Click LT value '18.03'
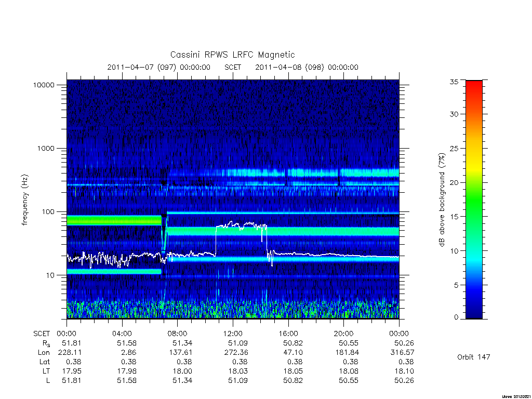532x399 pixels. [x=238, y=371]
